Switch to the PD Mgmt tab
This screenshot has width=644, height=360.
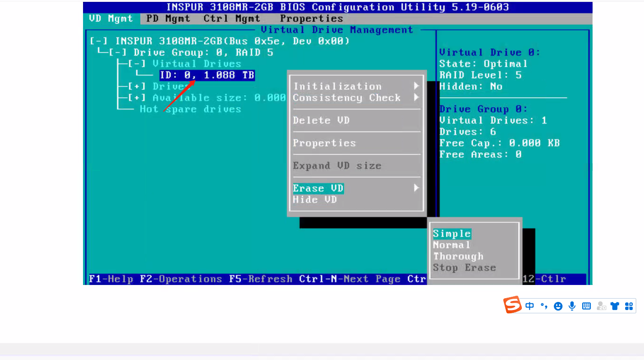click(168, 19)
